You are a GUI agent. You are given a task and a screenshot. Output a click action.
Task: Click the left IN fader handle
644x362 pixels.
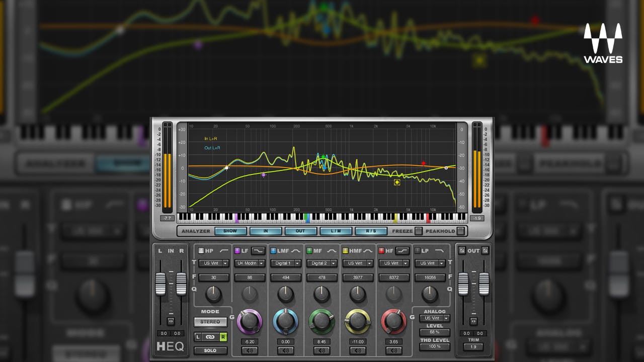pyautogui.click(x=160, y=284)
